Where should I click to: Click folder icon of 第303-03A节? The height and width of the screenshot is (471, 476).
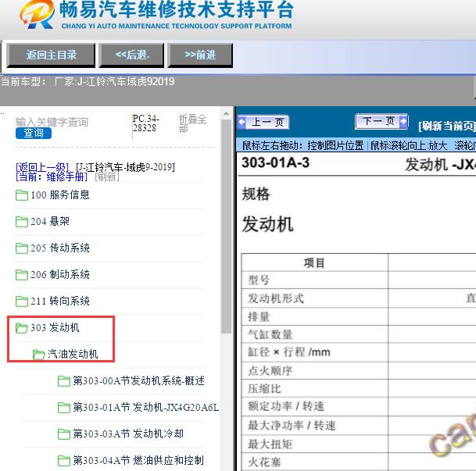click(64, 434)
